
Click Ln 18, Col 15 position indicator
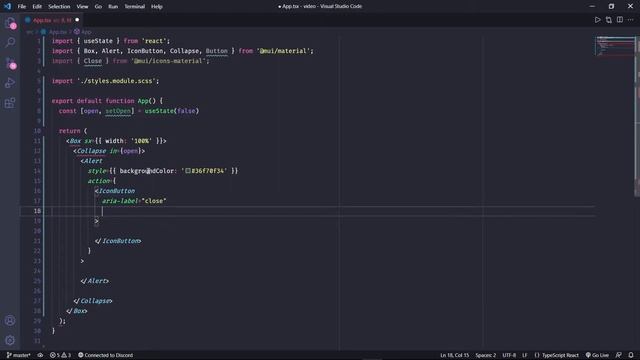[x=454, y=355]
